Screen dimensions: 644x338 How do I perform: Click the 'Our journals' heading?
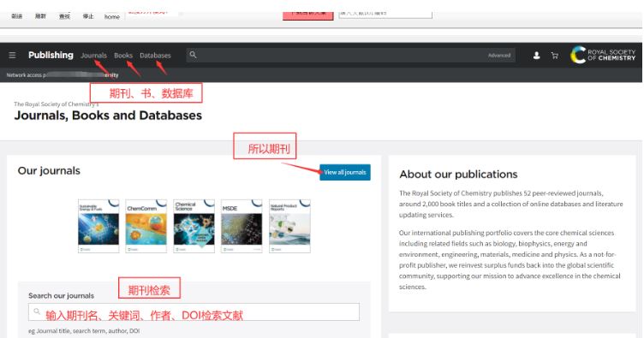[49, 170]
